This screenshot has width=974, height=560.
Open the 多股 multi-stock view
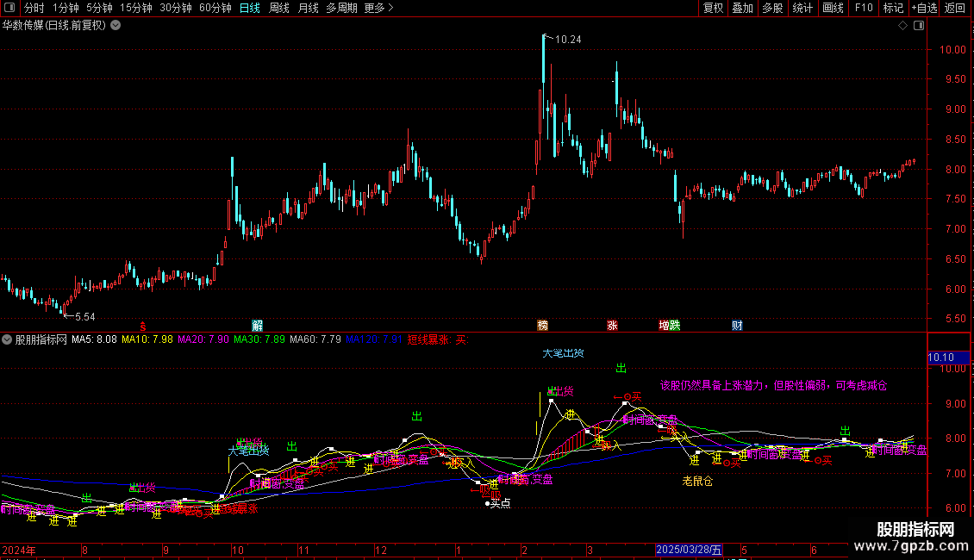773,8
